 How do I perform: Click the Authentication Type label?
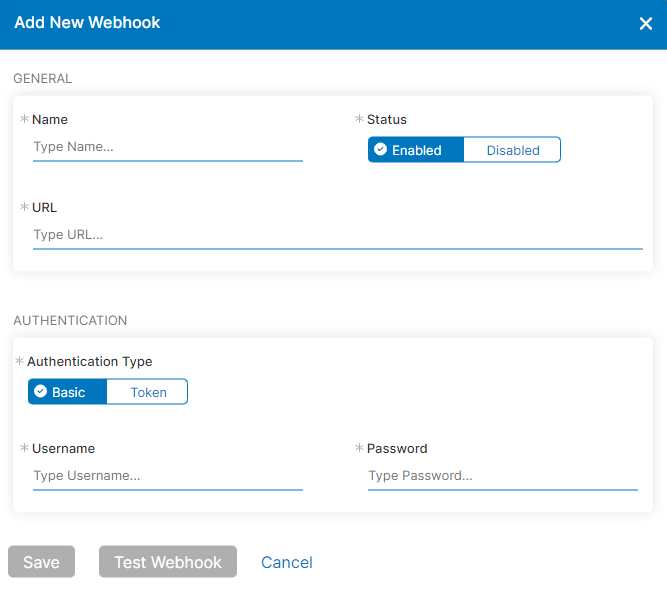pos(90,361)
